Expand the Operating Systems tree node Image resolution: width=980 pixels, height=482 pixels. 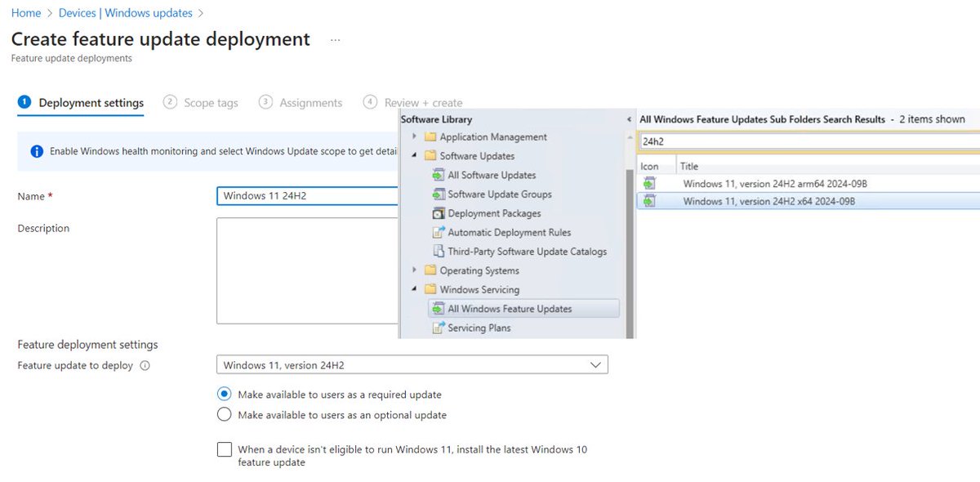click(x=415, y=270)
